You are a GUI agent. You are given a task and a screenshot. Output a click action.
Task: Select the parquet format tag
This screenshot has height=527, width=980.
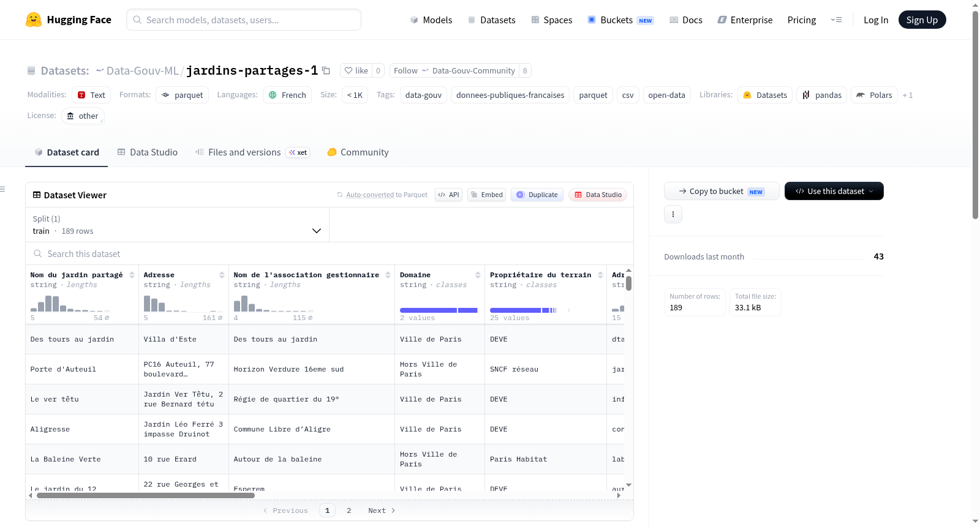(183, 95)
